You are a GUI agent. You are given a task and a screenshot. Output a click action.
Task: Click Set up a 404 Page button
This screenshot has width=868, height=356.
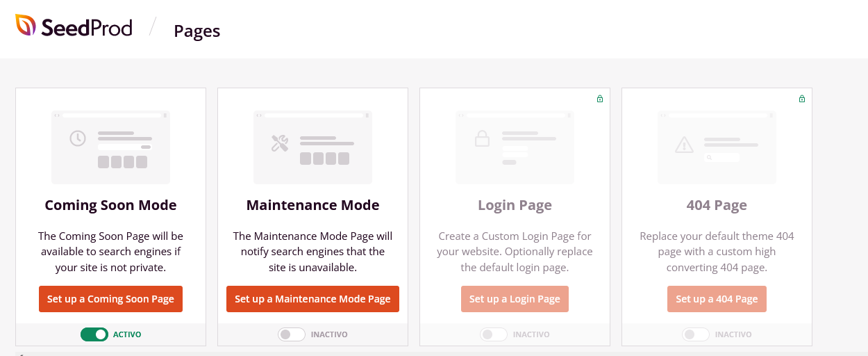(717, 299)
